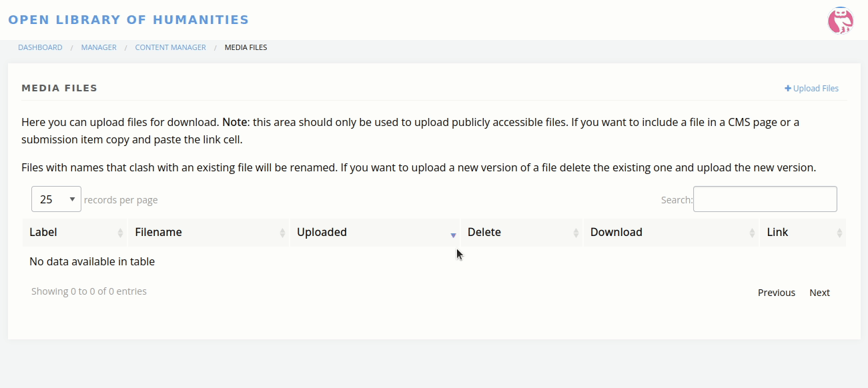Screen dimensions: 868x388
Task: Sort table by the Filename header text
Action: click(x=158, y=232)
